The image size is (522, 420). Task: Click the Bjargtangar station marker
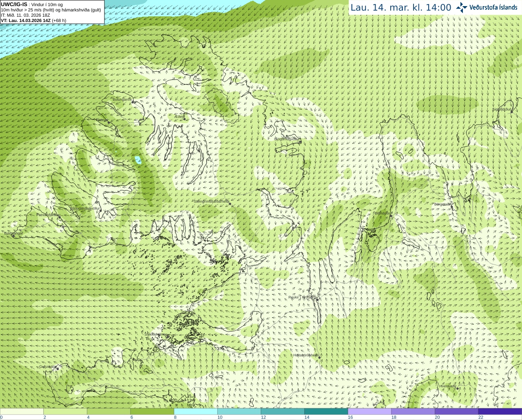click(13, 236)
